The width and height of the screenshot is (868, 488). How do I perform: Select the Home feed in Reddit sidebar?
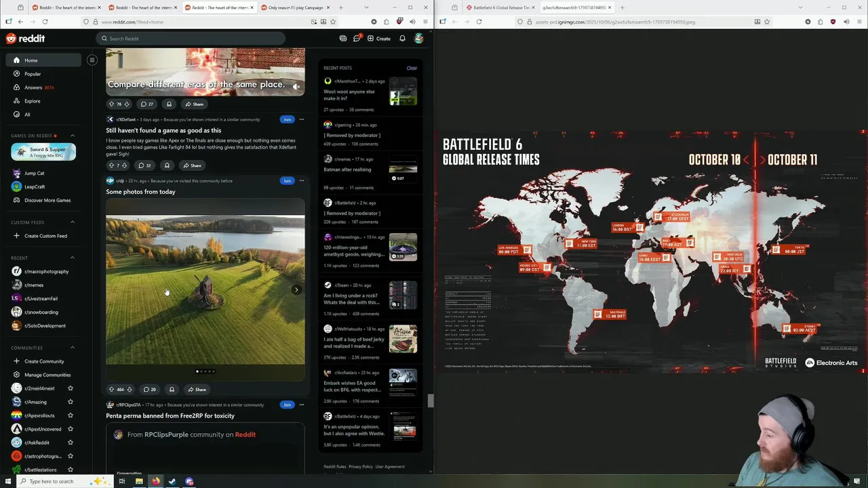point(43,60)
